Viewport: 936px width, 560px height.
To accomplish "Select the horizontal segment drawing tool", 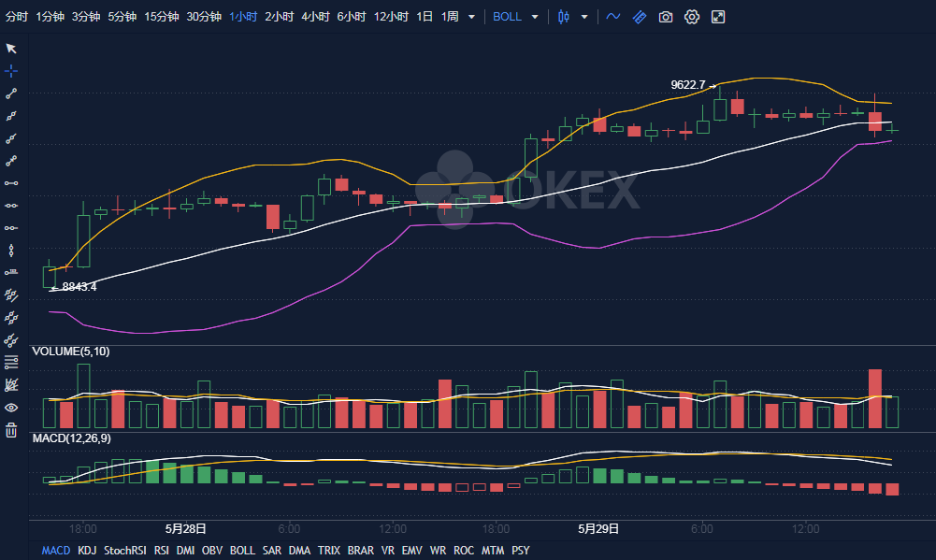I will click(10, 183).
